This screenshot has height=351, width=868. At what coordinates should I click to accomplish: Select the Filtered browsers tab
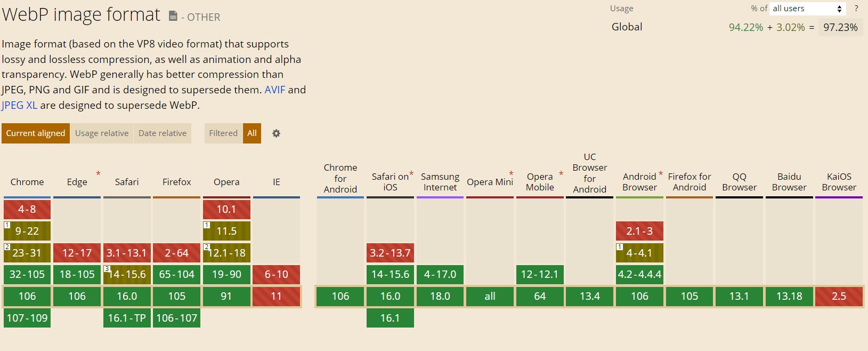coord(223,133)
